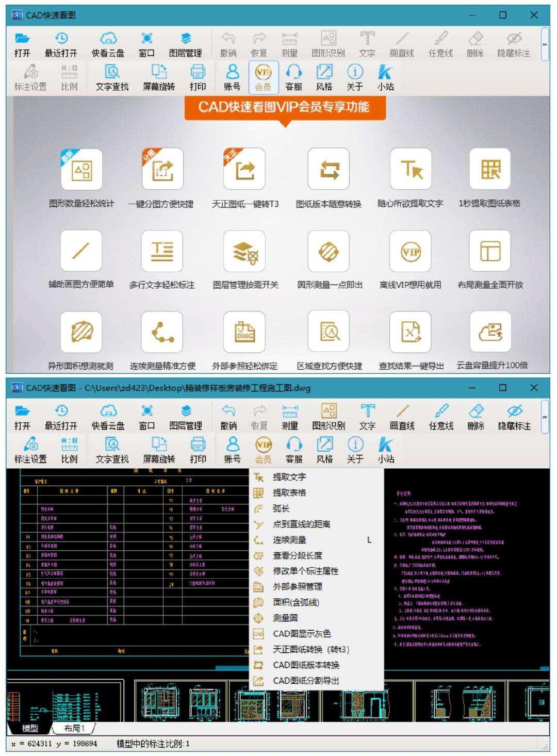This screenshot has width=557, height=756.
Task: Select 画直线 tool in bottom window
Action: click(402, 417)
